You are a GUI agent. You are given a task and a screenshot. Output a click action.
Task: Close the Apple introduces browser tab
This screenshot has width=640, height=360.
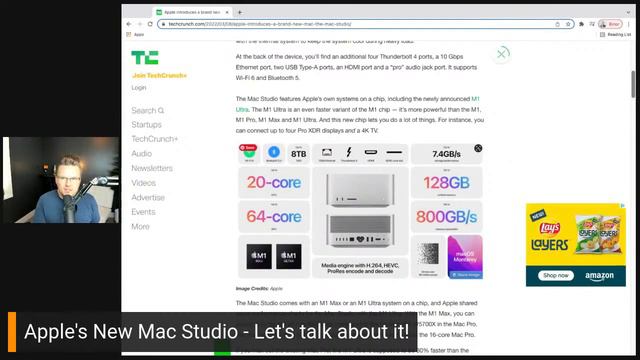227,12
